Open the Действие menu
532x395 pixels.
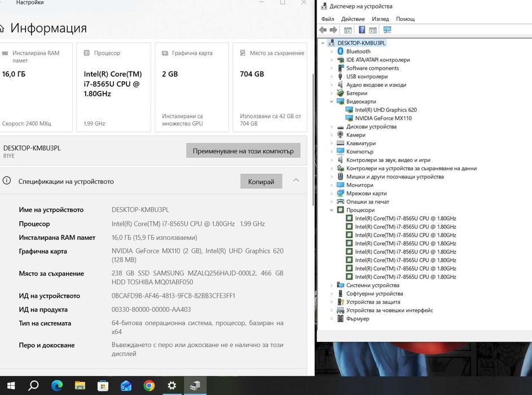[353, 19]
